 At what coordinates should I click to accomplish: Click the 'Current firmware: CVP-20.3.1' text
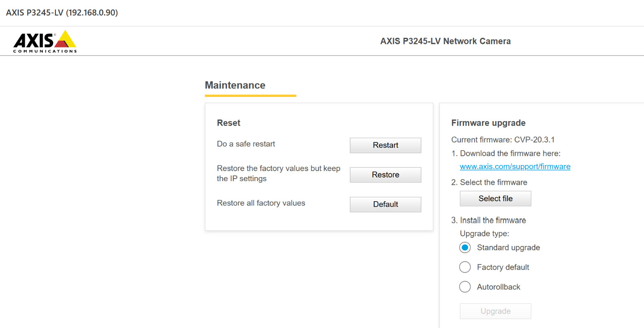[503, 140]
